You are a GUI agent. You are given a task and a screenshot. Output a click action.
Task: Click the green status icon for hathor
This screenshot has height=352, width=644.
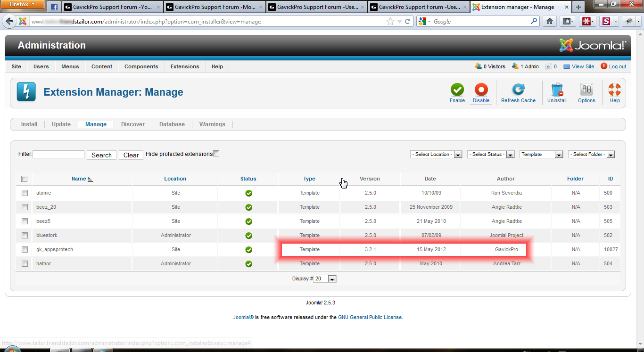248,264
